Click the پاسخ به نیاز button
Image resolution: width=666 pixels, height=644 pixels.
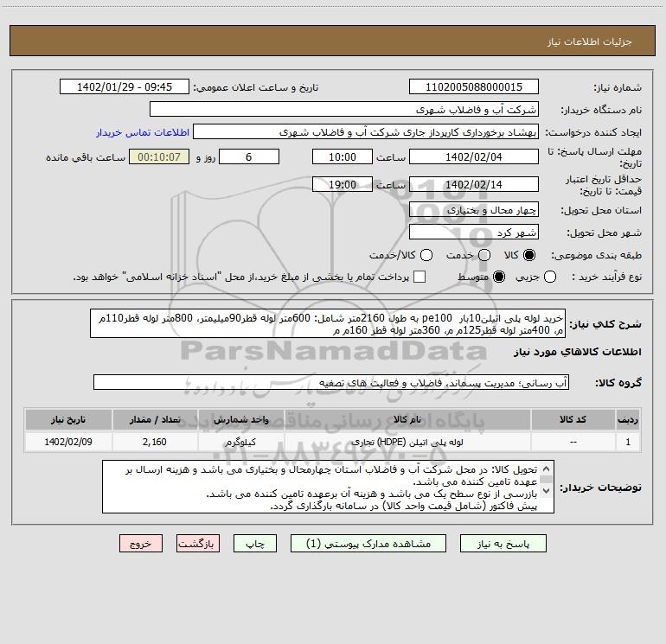503,544
